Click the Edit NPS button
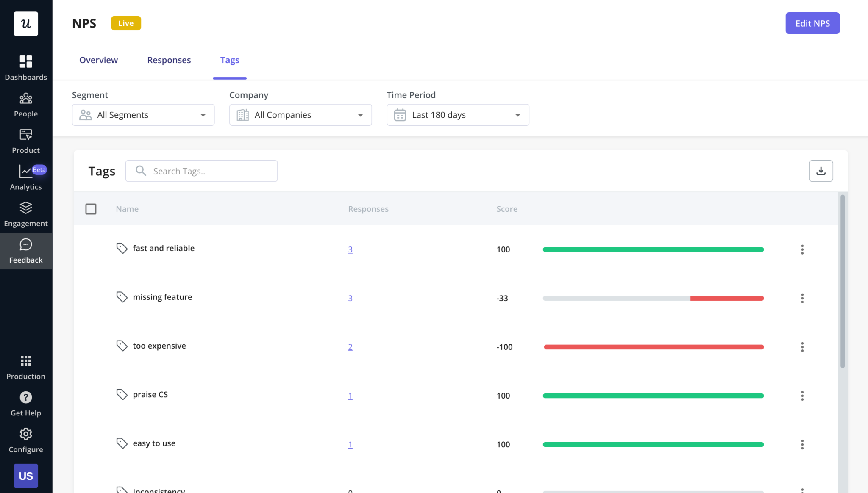 tap(812, 23)
